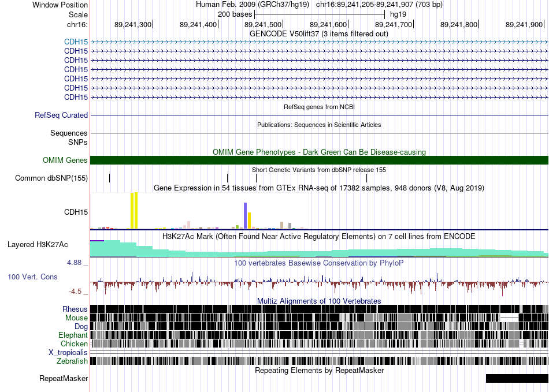Select the Scale track label

[x=78, y=14]
